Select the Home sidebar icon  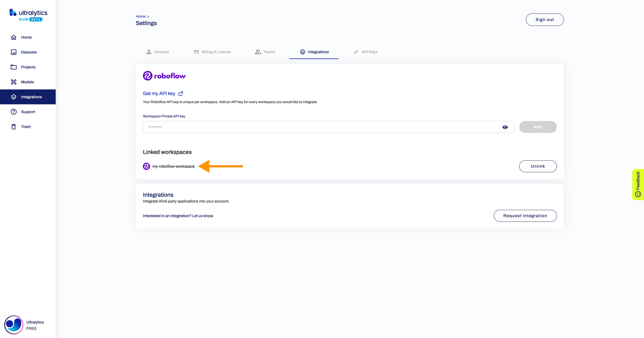click(13, 37)
